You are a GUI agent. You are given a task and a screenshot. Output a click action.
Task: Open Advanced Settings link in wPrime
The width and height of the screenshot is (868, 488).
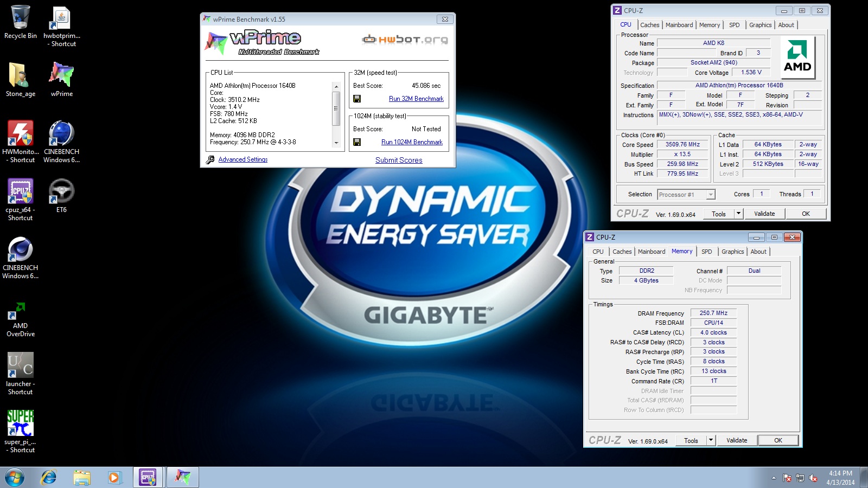pyautogui.click(x=243, y=159)
